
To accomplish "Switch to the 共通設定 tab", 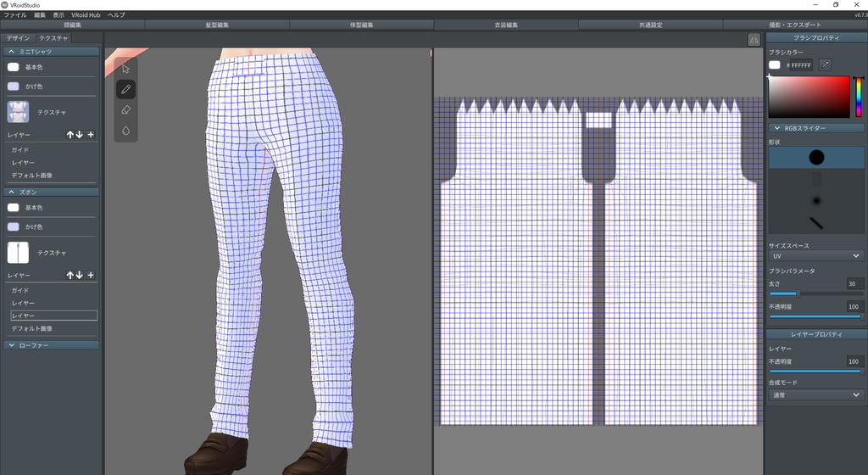I will click(650, 25).
